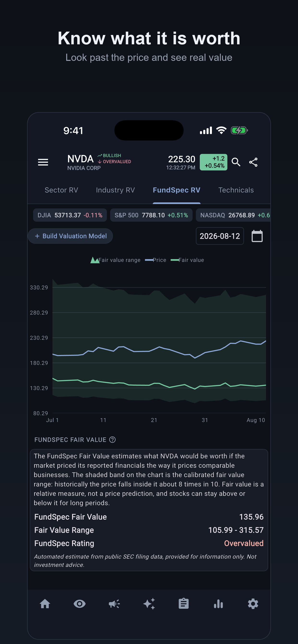Switch to the Sector RV tab
Image resolution: width=298 pixels, height=644 pixels.
(x=61, y=190)
